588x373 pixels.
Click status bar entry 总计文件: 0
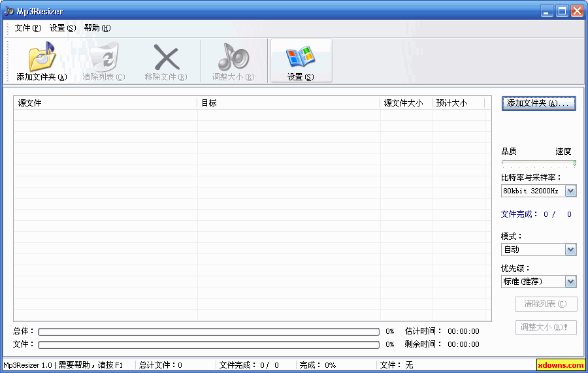tap(161, 365)
